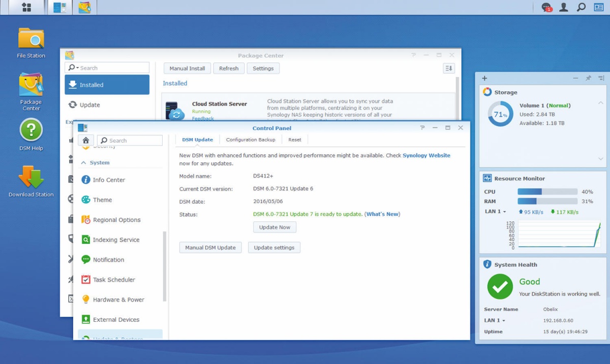Screen dimensions: 610x364
Task: Click the Cloud Station Server package title
Action: [x=220, y=104]
